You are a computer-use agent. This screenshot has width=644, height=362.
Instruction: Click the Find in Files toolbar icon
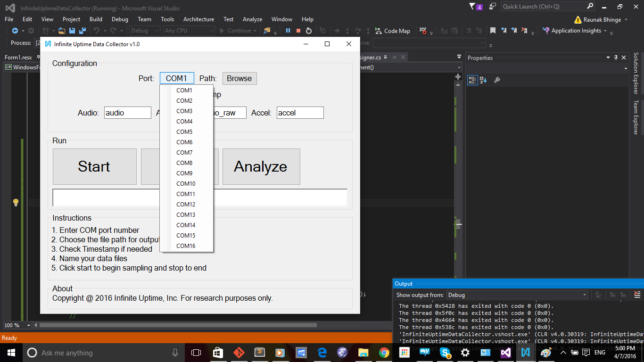click(x=267, y=31)
